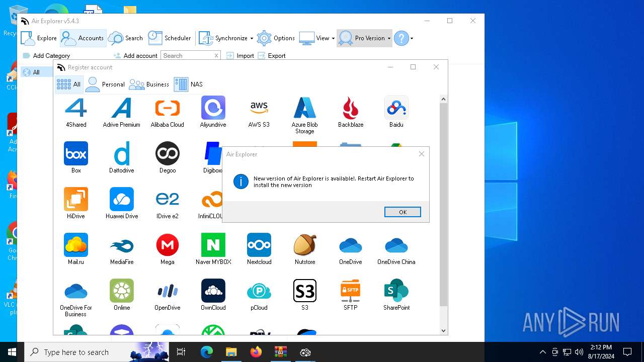
Task: Switch to the Business filter tab
Action: [x=149, y=84]
